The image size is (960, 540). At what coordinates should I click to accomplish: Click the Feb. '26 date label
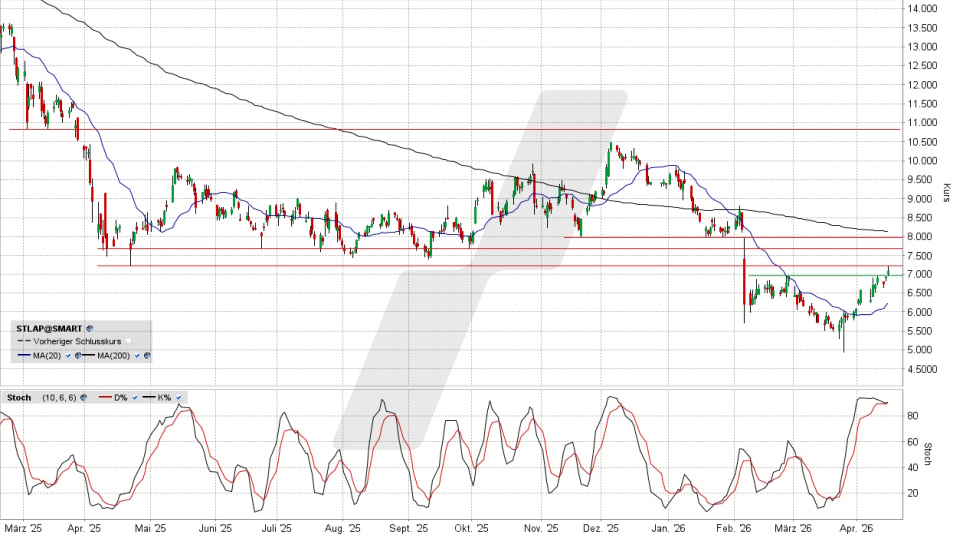733,528
